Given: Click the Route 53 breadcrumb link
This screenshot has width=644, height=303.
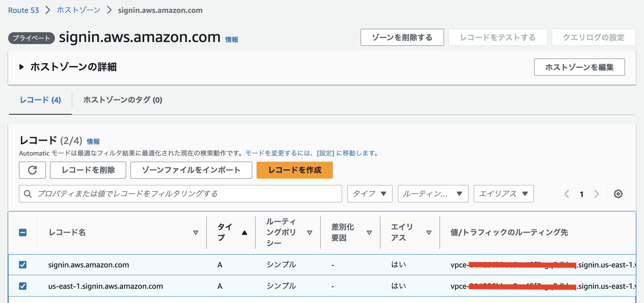Looking at the screenshot, I should point(23,10).
